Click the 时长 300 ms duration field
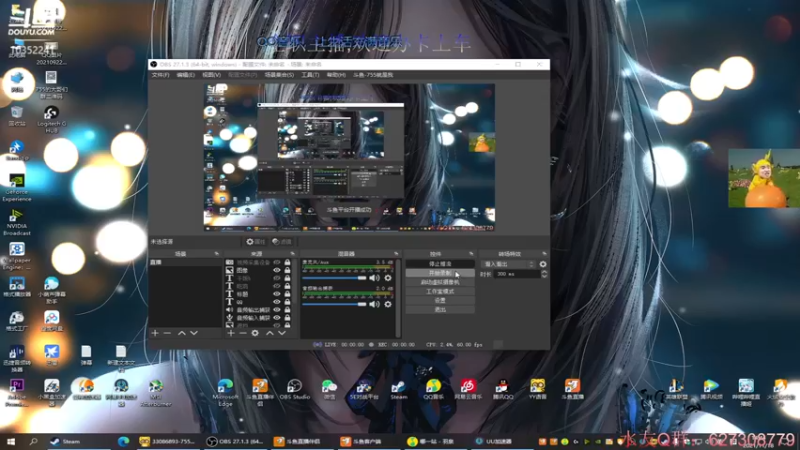This screenshot has height=450, width=800. pyautogui.click(x=517, y=274)
